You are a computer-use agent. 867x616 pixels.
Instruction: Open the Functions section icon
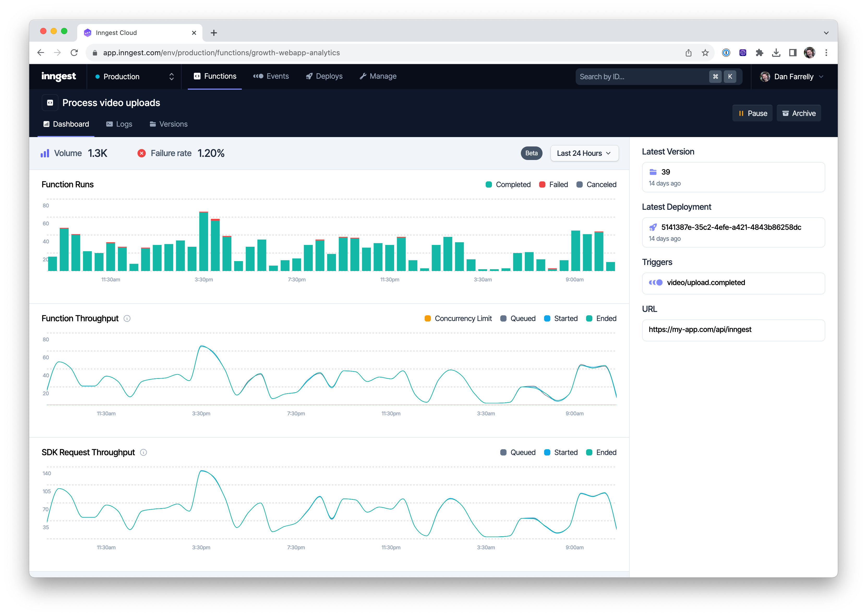pos(197,76)
